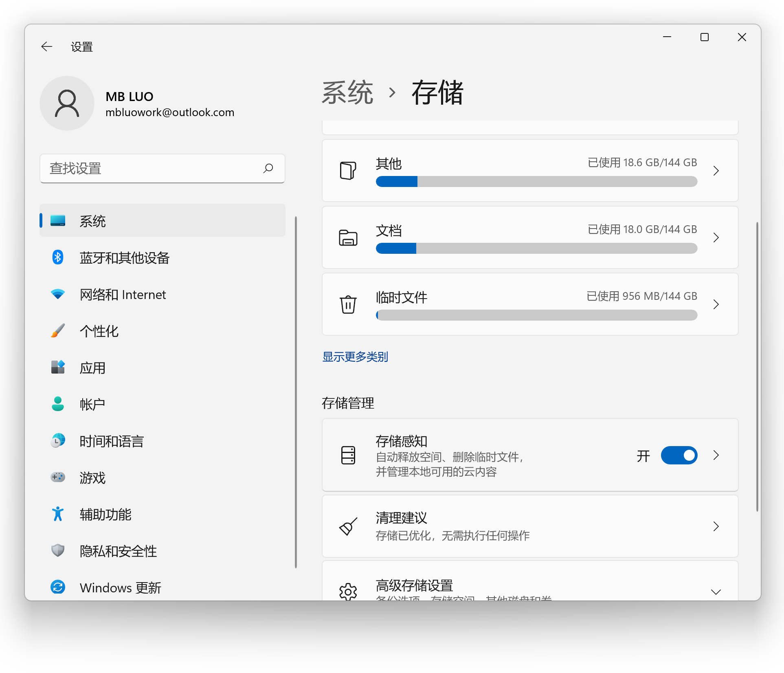The image size is (784, 673).
Task: Click 系统 in the breadcrumb
Action: 347,93
